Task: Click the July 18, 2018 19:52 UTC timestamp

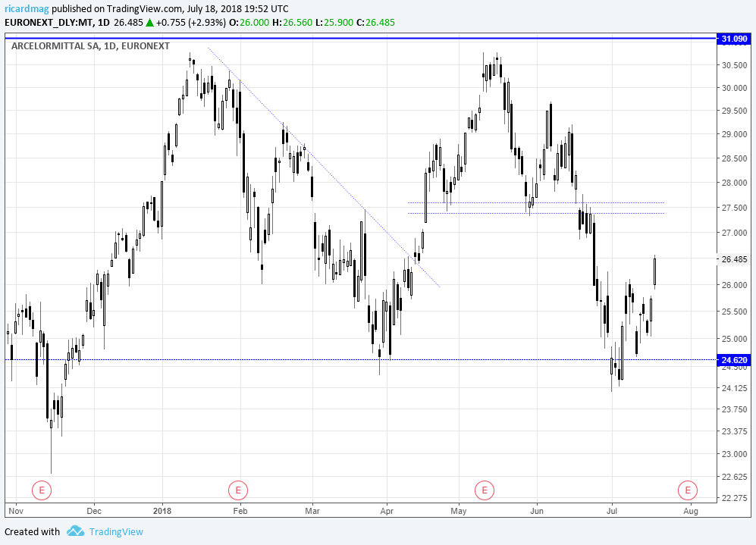Action: click(237, 8)
